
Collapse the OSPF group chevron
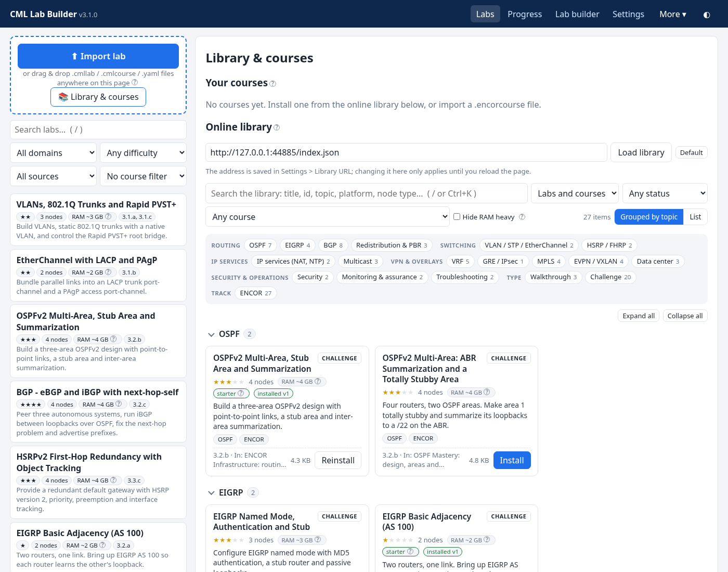tap(211, 334)
